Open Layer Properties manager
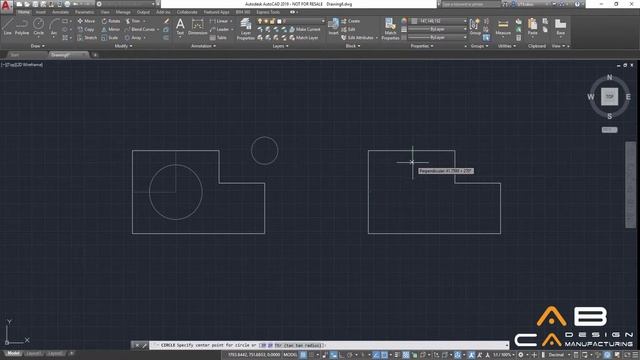 [x=245, y=29]
